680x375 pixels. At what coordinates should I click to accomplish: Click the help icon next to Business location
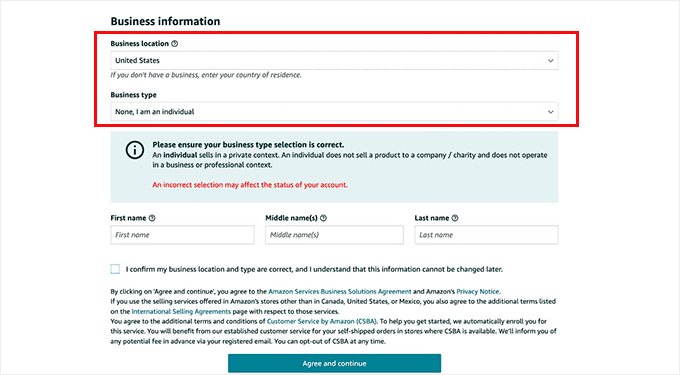tap(174, 44)
